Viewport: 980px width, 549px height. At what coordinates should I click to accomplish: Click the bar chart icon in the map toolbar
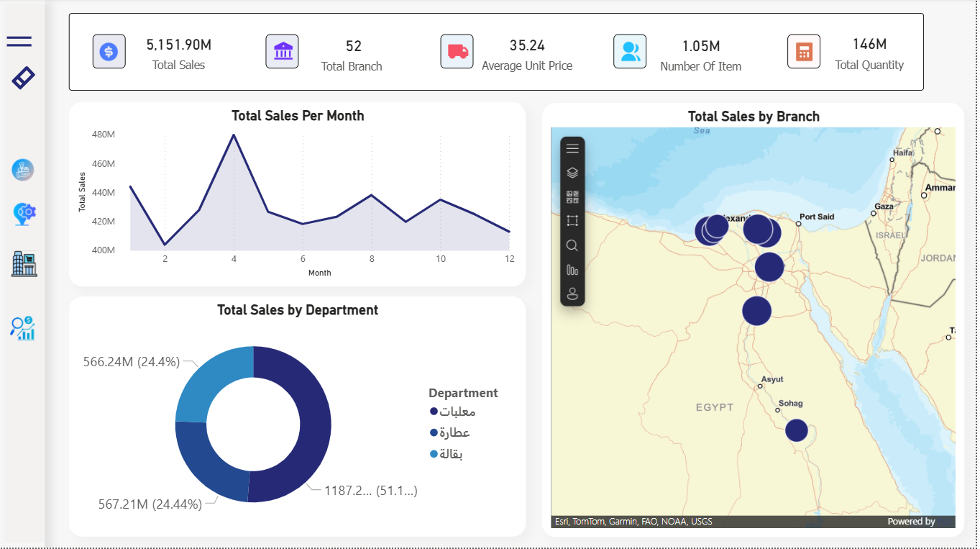(572, 269)
